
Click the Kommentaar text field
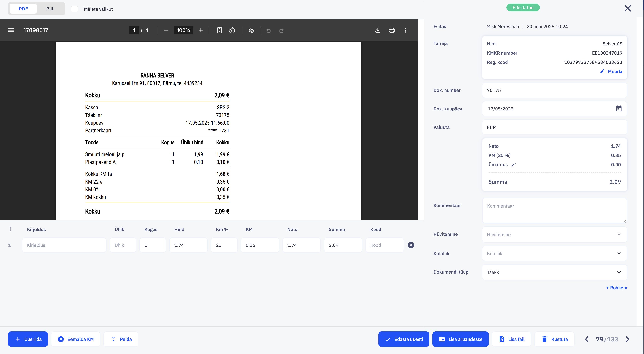tap(554, 210)
